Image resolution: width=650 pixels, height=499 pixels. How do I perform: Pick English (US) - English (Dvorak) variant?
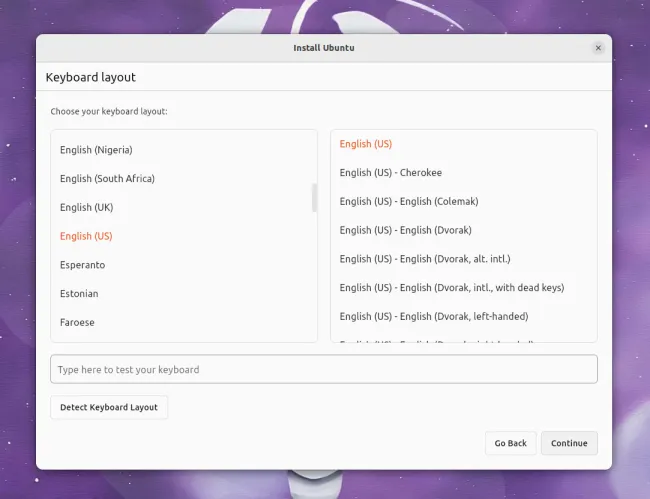tap(463, 230)
